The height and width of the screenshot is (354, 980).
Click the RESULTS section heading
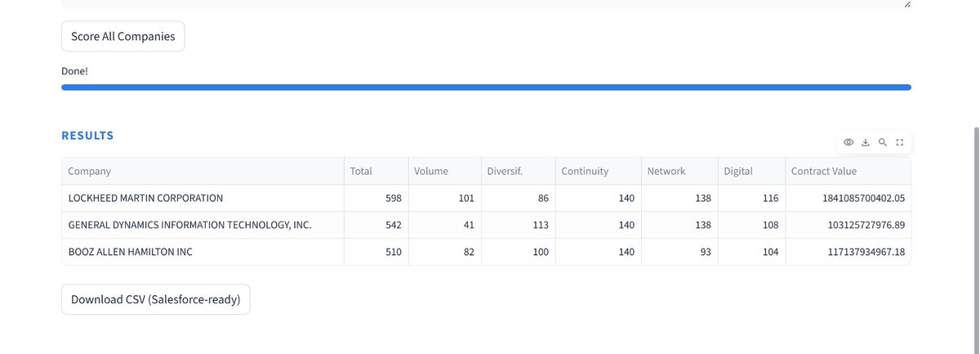click(87, 136)
